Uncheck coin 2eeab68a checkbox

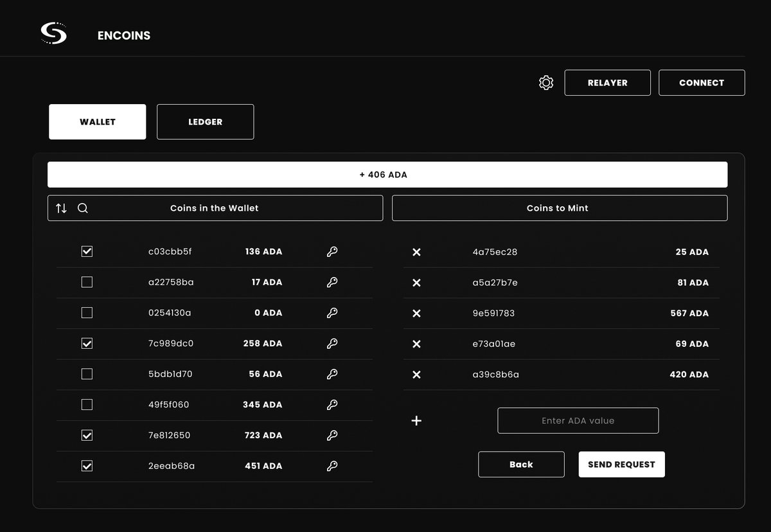[87, 466]
